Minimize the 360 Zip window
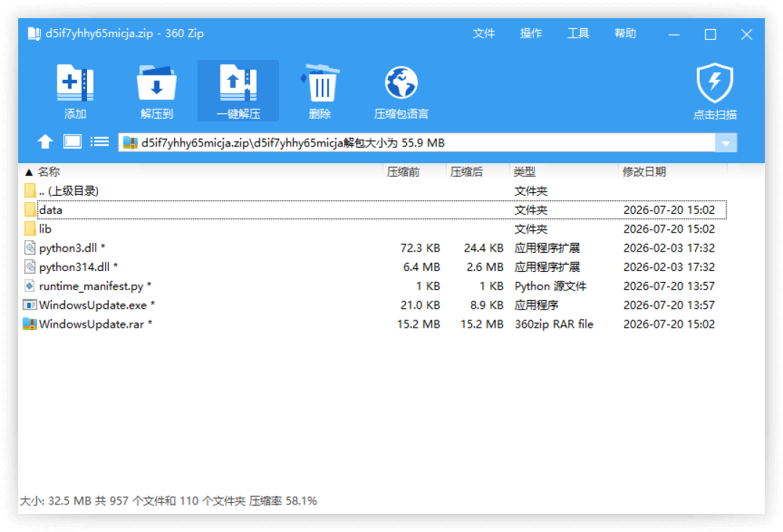This screenshot has height=532, width=783. [x=674, y=35]
